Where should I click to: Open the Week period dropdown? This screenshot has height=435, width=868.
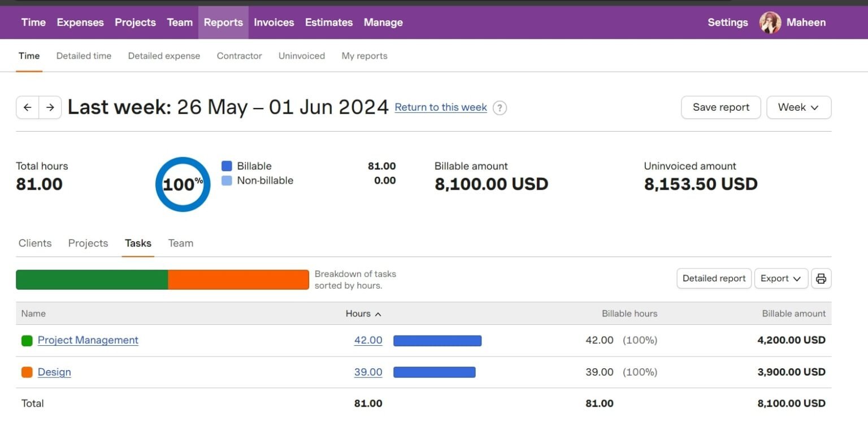pyautogui.click(x=798, y=107)
